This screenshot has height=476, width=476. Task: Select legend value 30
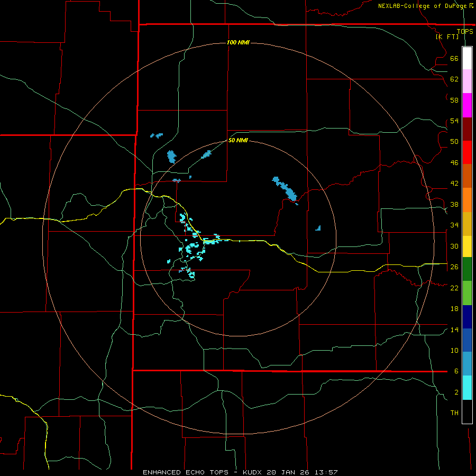[x=454, y=246]
